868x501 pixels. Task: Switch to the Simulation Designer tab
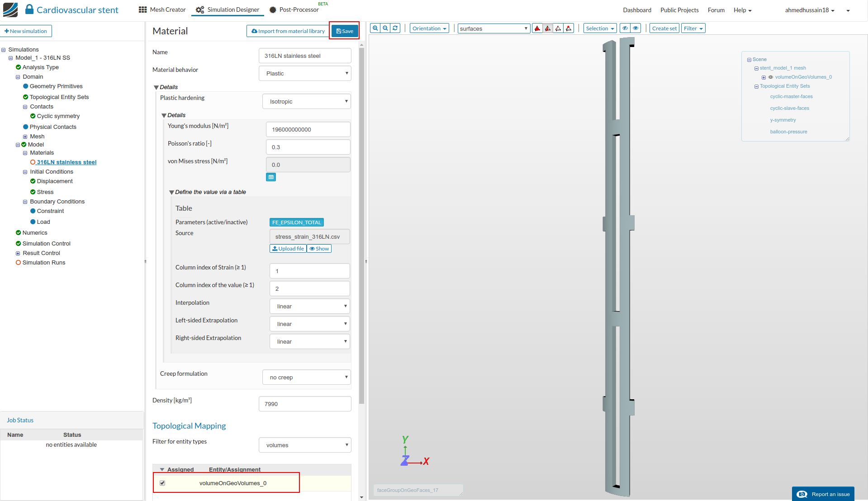click(228, 9)
